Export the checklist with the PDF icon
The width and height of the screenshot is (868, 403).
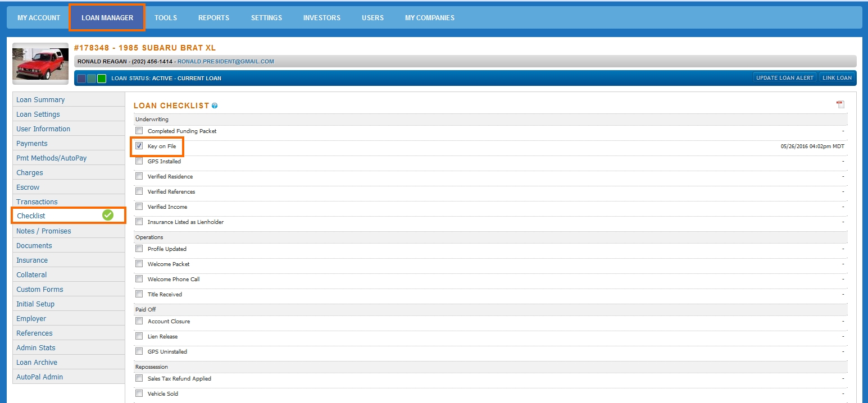[840, 104]
